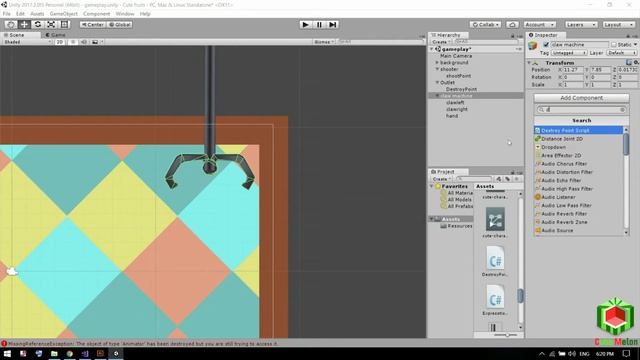Open the Layout dropdown
640x360 pixels.
pos(618,24)
